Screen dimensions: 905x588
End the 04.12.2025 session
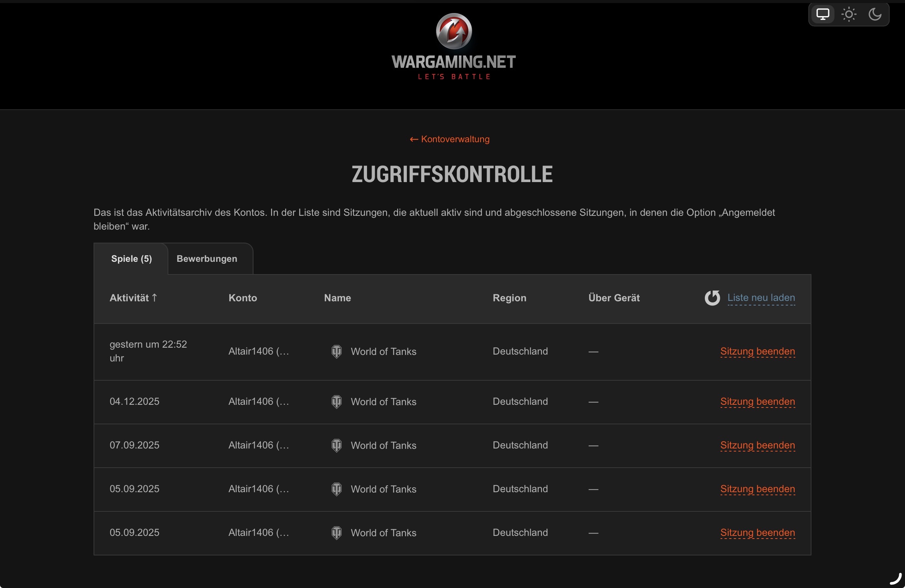(x=757, y=402)
